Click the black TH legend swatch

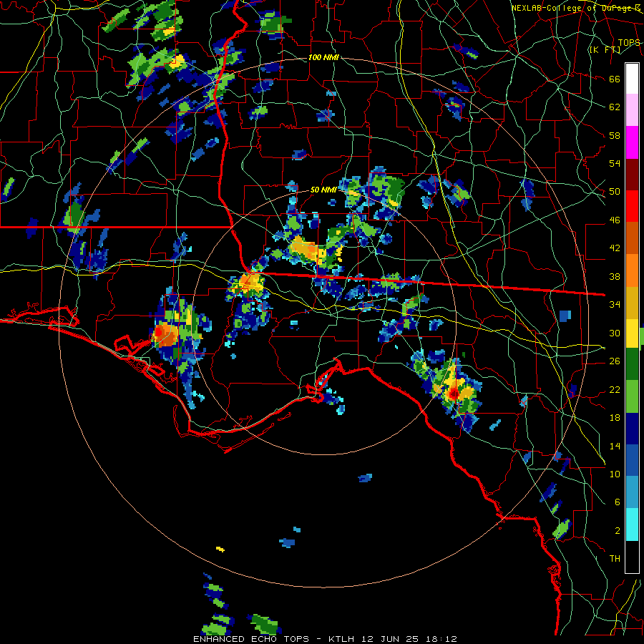tap(632, 557)
